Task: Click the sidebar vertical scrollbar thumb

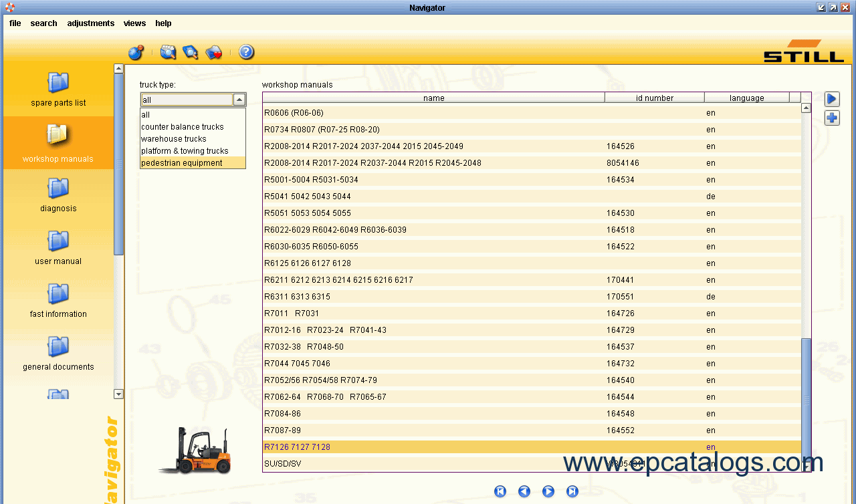Action: (119, 164)
